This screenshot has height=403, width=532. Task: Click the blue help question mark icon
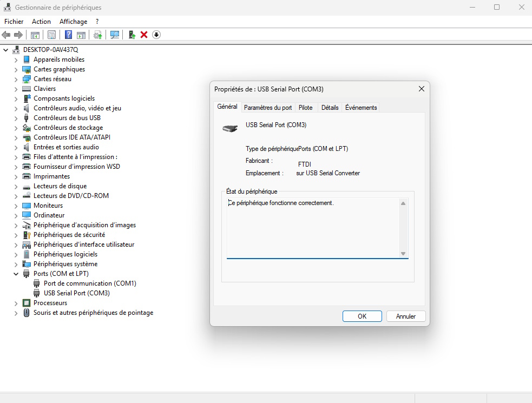pyautogui.click(x=69, y=35)
